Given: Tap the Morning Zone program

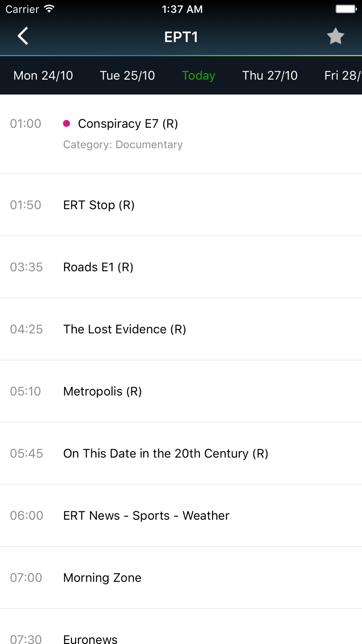Looking at the screenshot, I should click(102, 578).
